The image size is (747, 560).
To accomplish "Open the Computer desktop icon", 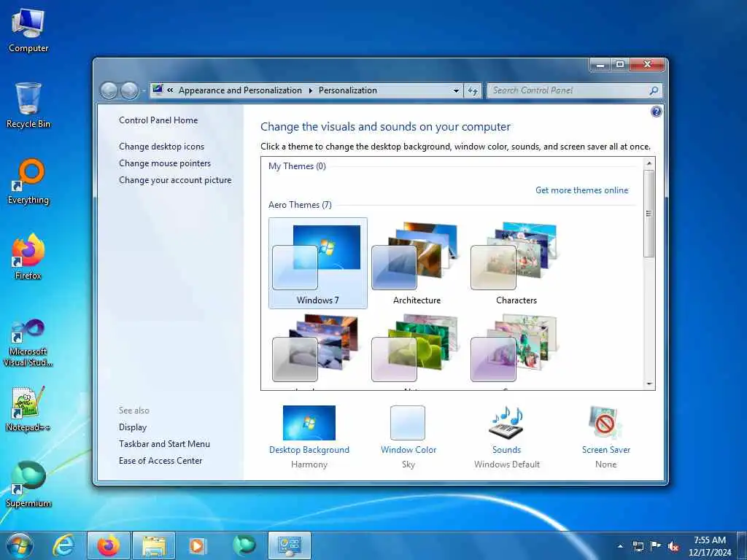I will (x=28, y=31).
